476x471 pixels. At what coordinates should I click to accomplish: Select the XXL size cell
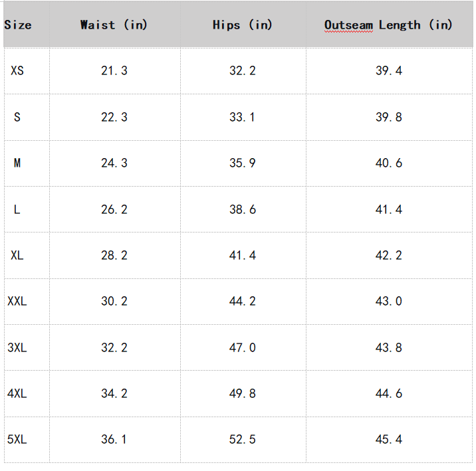pyautogui.click(x=17, y=301)
